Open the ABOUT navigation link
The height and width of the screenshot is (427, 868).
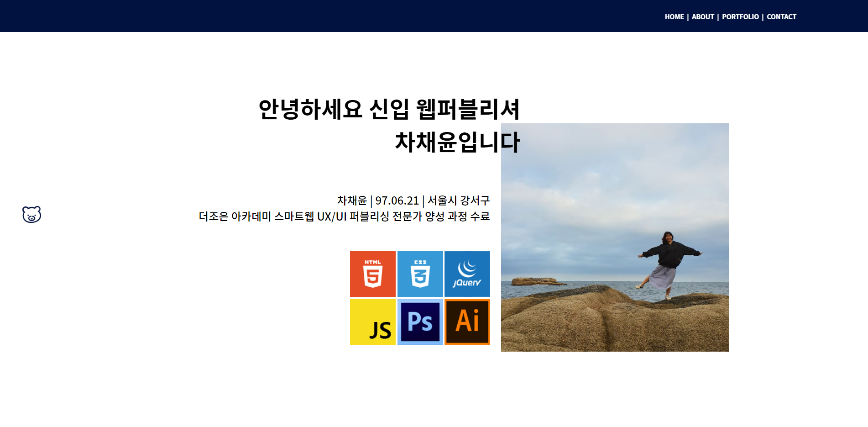coord(703,17)
